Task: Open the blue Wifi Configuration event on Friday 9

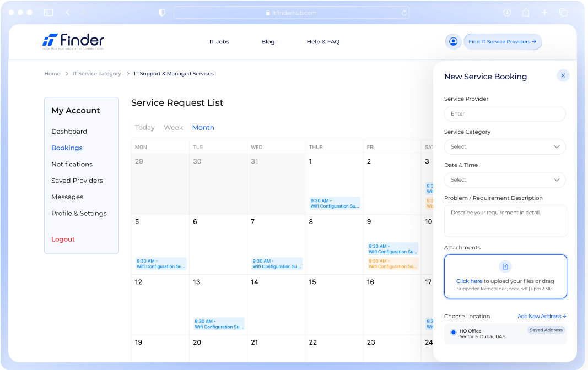Action: pos(393,249)
